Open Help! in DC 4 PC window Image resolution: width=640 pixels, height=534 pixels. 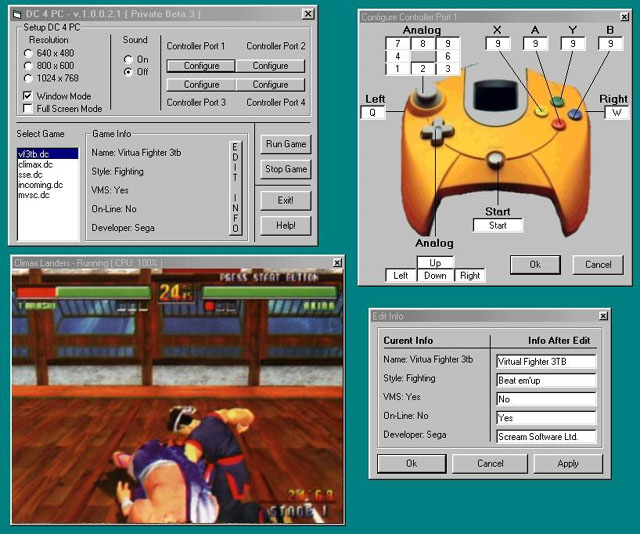[x=286, y=225]
